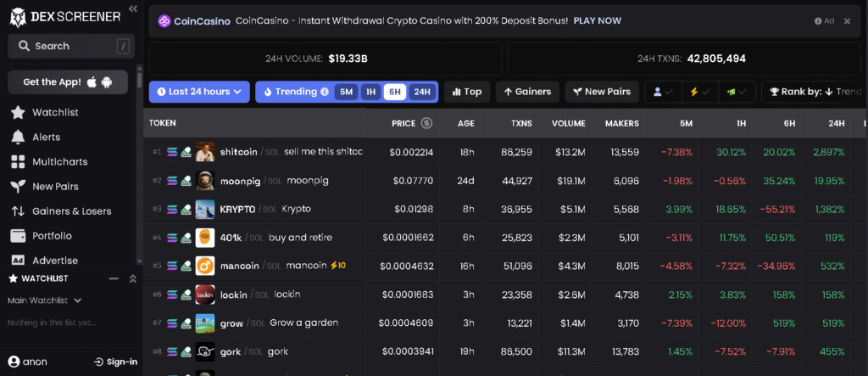This screenshot has height=376, width=868.
Task: Click 401k name buy and retire
Action: [301, 238]
